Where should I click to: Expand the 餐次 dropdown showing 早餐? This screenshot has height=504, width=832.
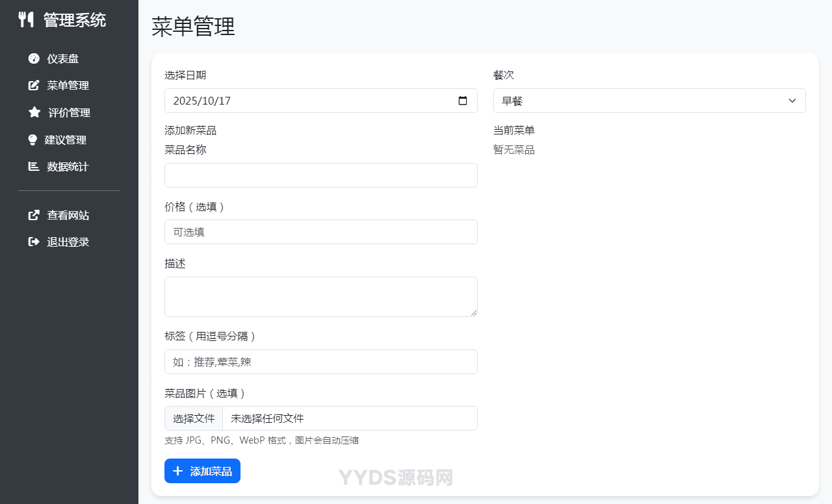point(649,101)
